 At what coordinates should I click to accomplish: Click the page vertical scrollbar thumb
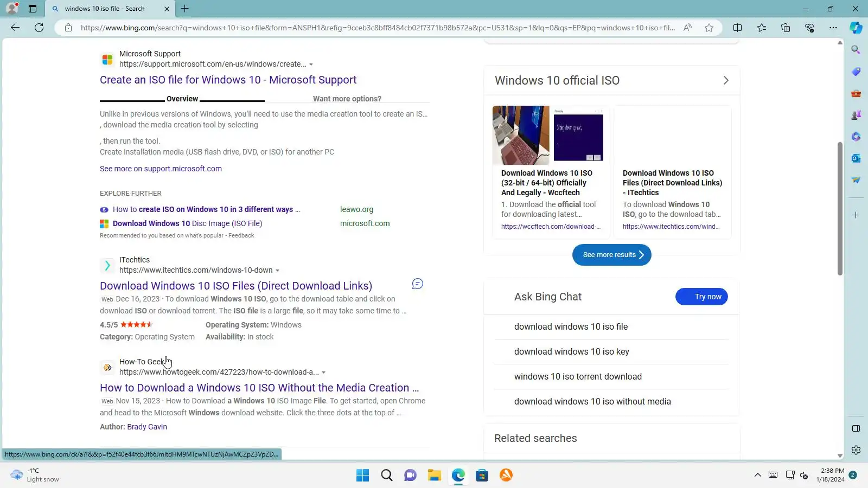tap(840, 209)
